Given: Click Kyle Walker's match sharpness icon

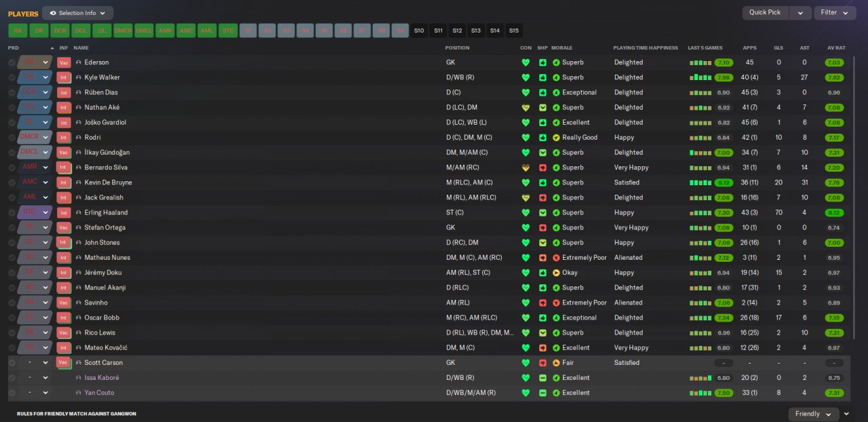Looking at the screenshot, I should click(542, 77).
